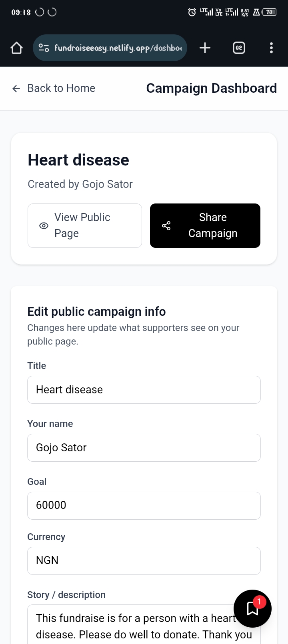Go Back to Home

pos(61,88)
